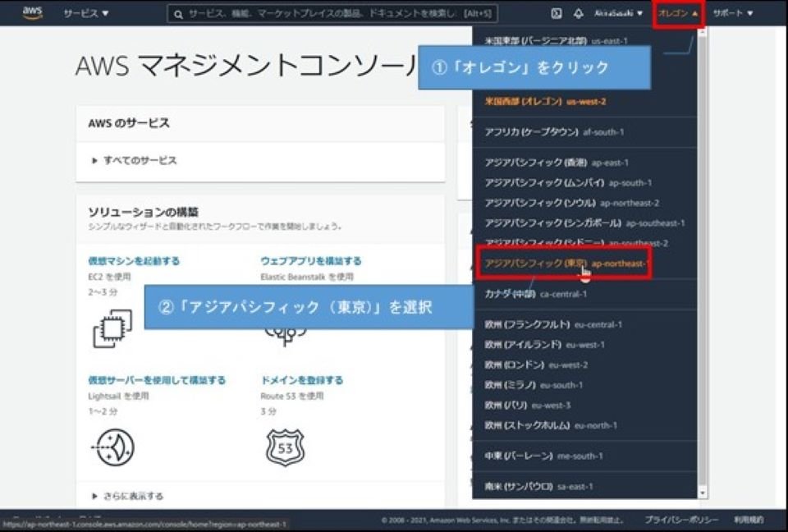
Task: Select 欧州 (パリ) eu-west-3 region
Action: [x=528, y=405]
